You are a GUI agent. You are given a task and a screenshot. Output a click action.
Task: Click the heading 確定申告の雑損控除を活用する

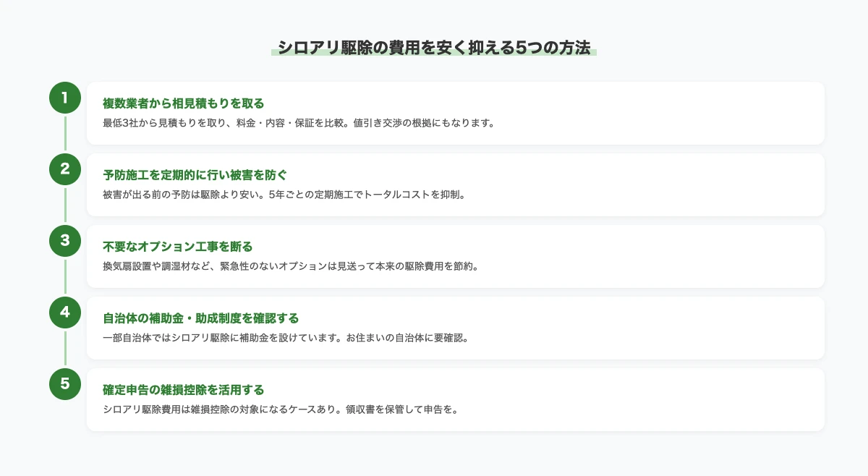[x=184, y=389]
